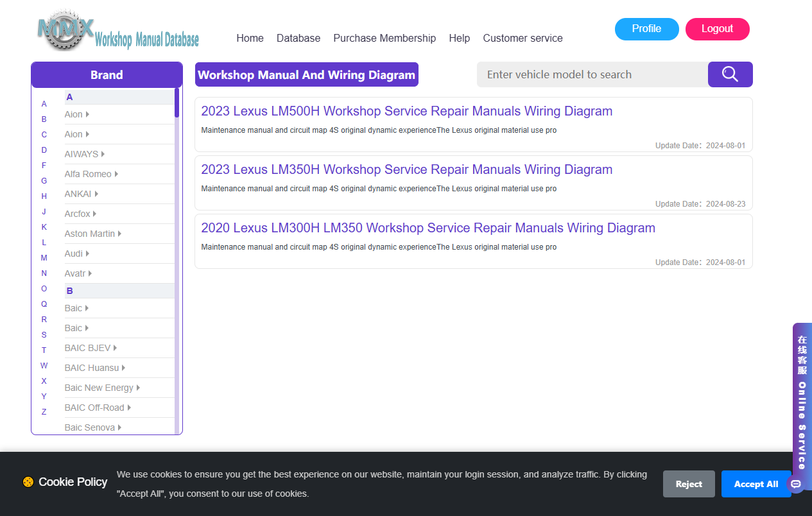This screenshot has width=812, height=516.
Task: Reject cookies in the banner
Action: click(689, 484)
